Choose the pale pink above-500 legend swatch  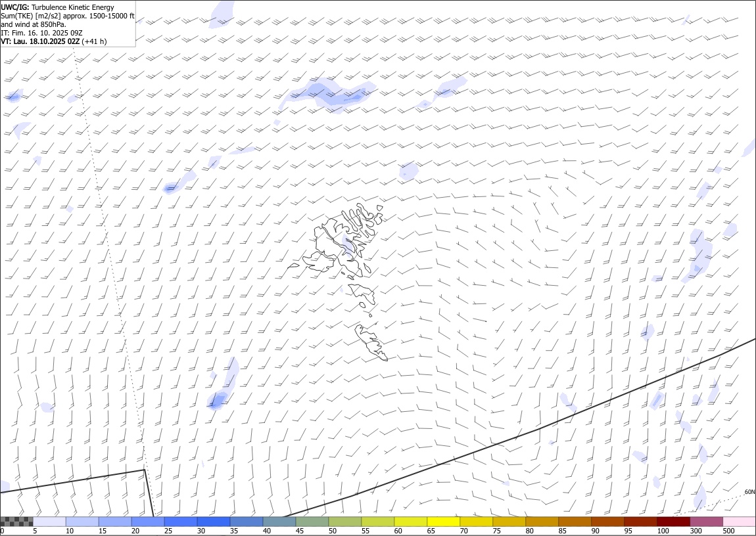coord(739,522)
